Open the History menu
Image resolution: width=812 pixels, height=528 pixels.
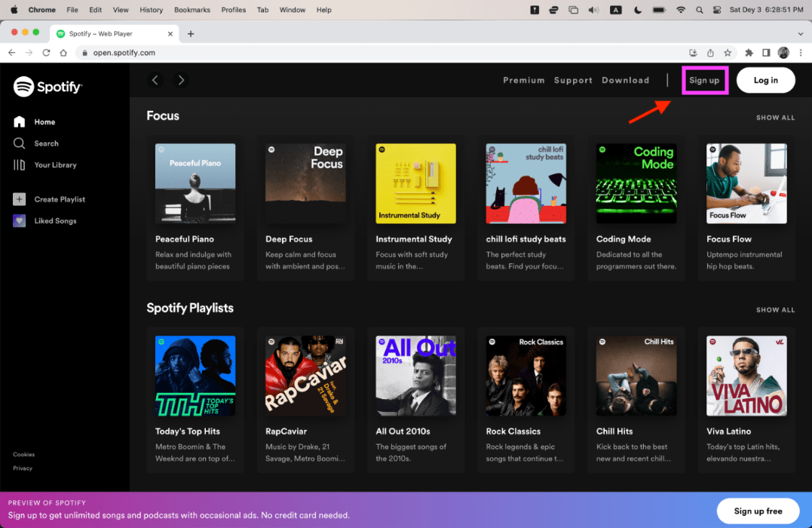click(152, 10)
